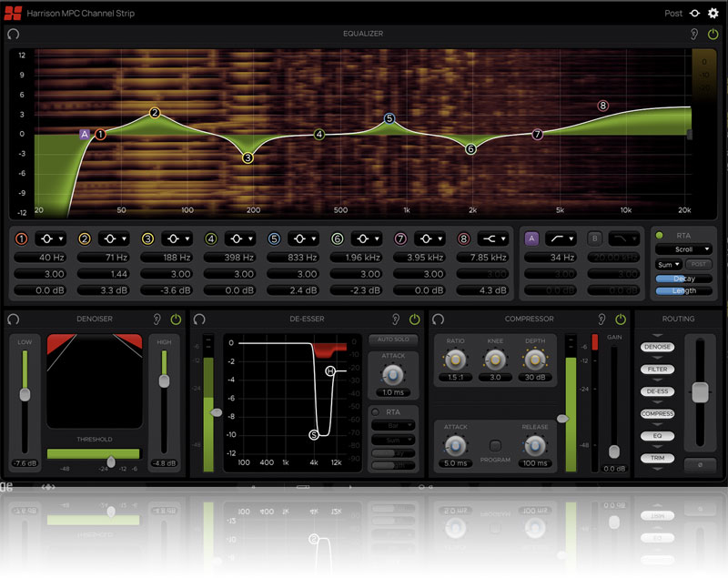The image size is (728, 578).
Task: Click the AUTO SOLO button
Action: coord(392,339)
